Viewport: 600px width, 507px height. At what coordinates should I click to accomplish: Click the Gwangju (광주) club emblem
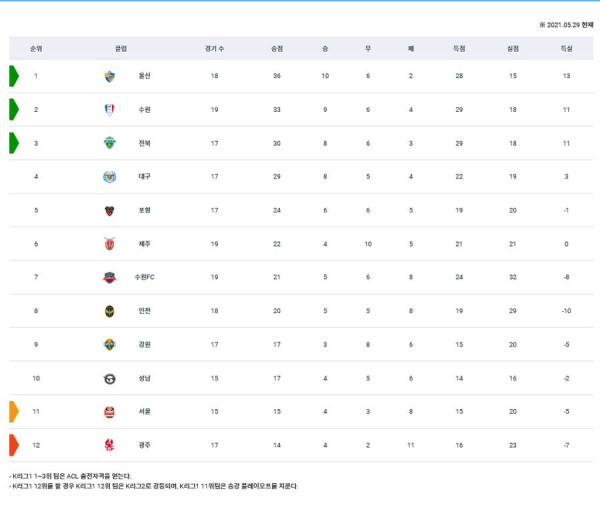[109, 446]
